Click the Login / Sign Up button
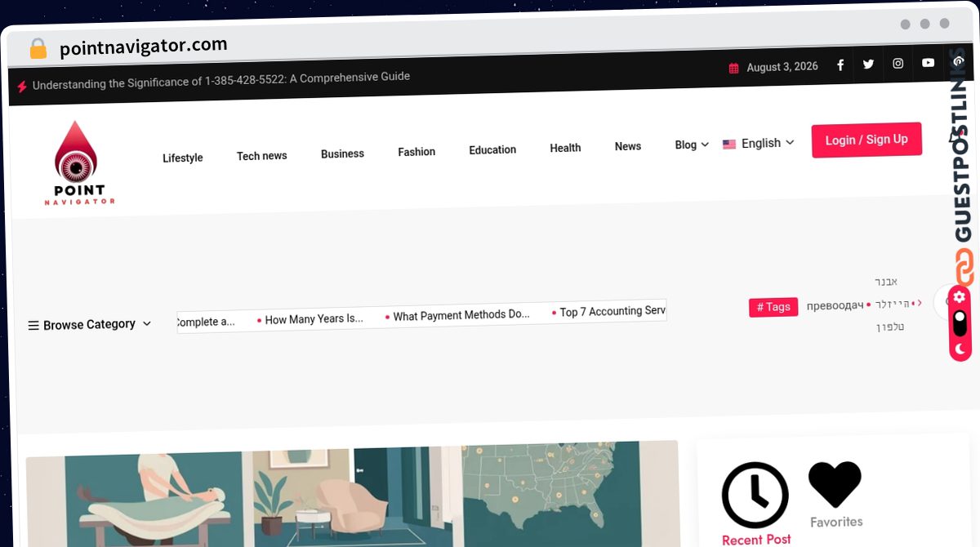The image size is (980, 547). [x=866, y=140]
